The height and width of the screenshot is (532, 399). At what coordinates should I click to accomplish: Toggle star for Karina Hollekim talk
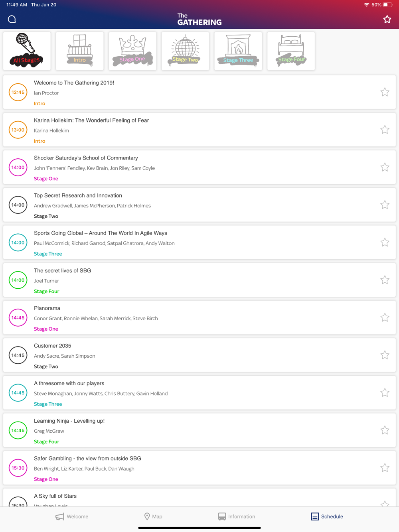coord(385,130)
